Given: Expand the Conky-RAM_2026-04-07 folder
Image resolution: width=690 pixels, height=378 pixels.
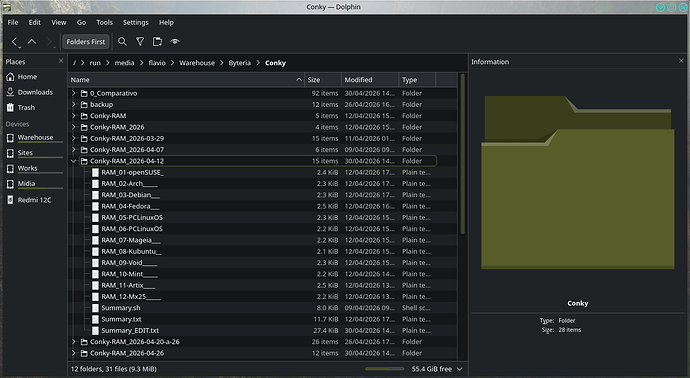Looking at the screenshot, I should pyautogui.click(x=74, y=150).
